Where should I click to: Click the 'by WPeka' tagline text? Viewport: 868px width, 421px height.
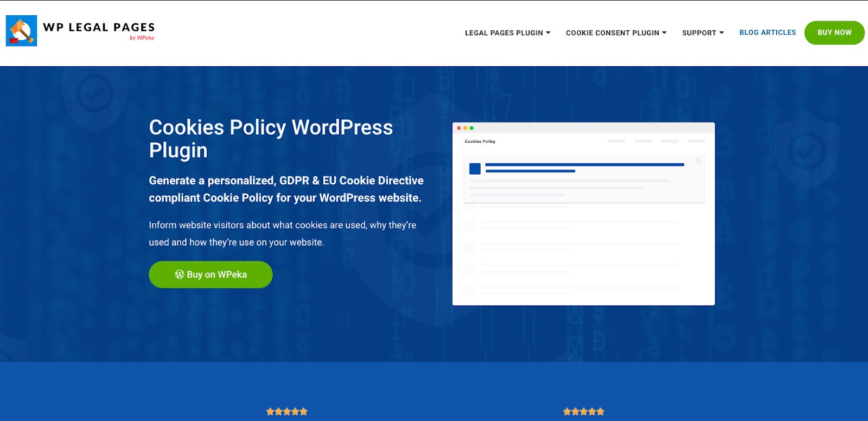(x=142, y=38)
